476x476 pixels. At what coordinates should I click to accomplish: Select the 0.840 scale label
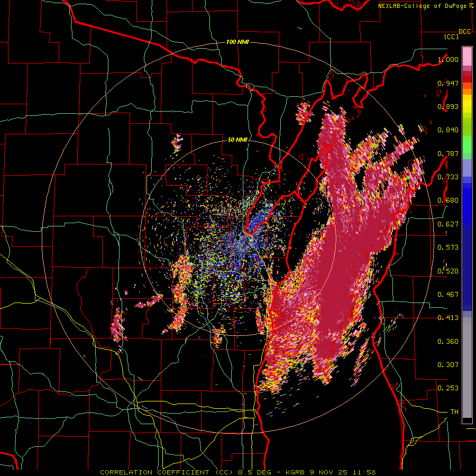tap(448, 130)
